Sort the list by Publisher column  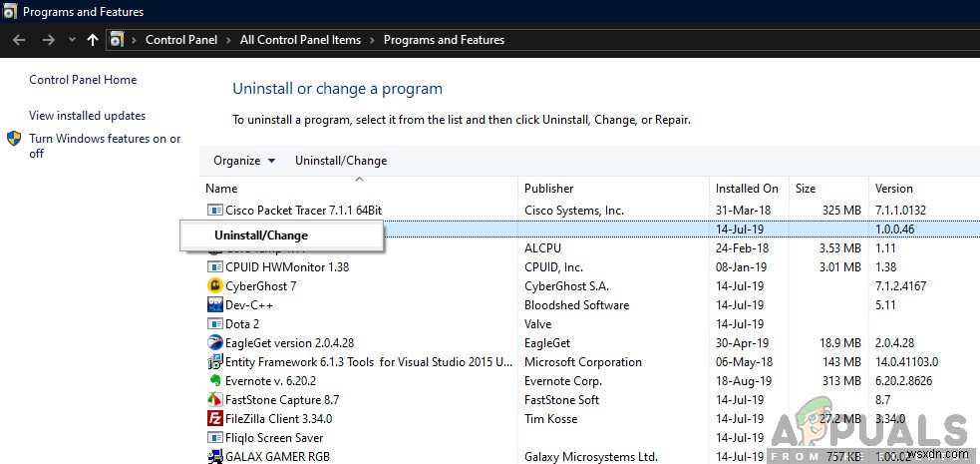[549, 189]
